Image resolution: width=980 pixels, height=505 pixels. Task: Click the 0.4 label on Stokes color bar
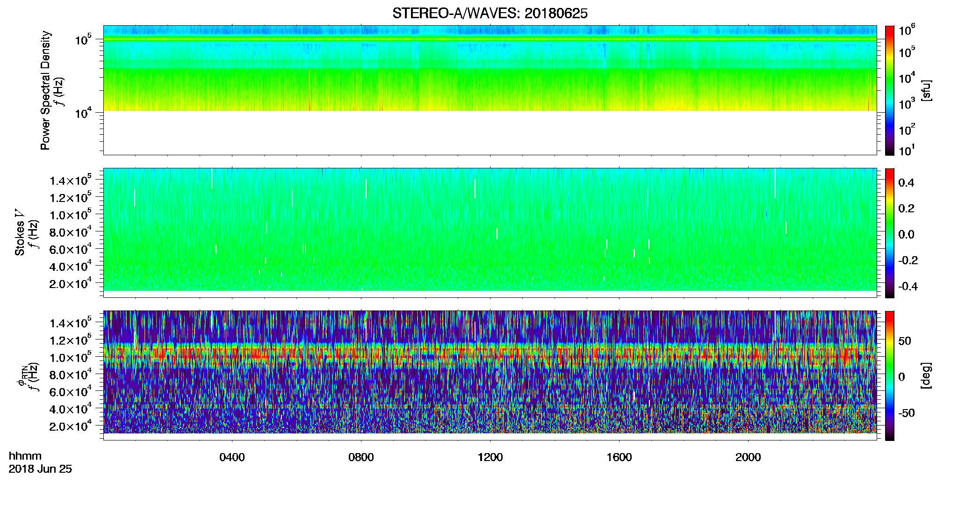tap(906, 183)
